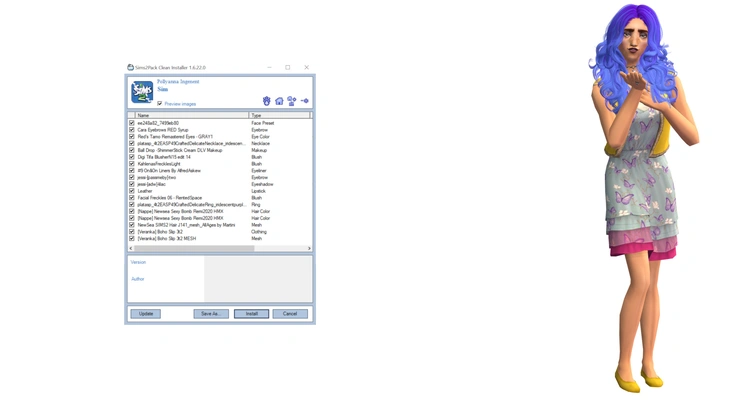This screenshot has width=733, height=400.
Task: Click the Ring type cell
Action: coord(256,204)
